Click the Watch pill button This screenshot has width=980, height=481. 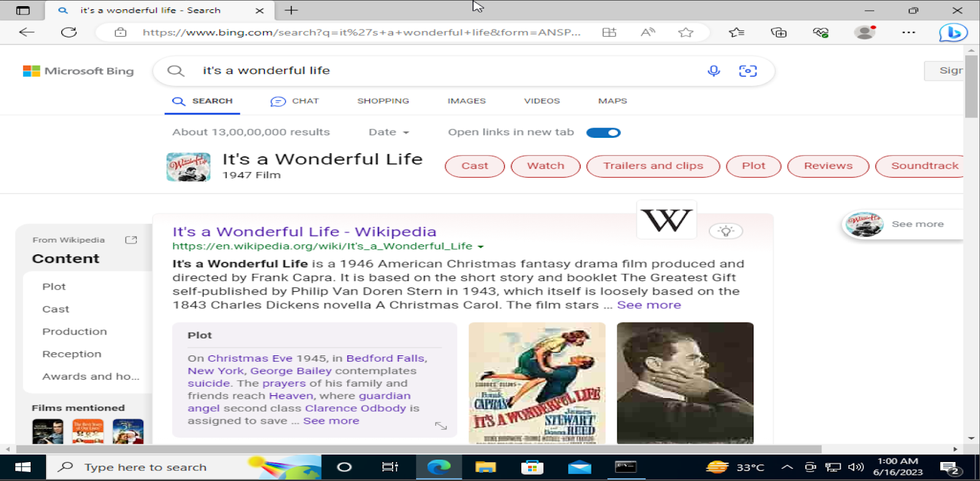pos(546,166)
